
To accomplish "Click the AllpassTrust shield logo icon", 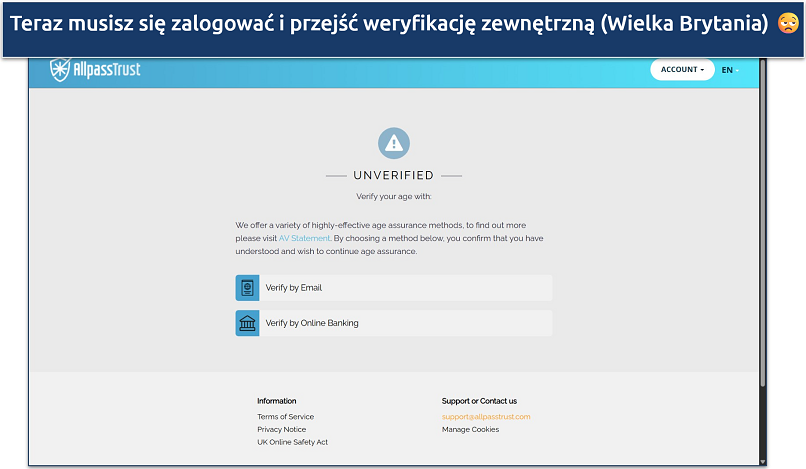I will click(x=62, y=71).
